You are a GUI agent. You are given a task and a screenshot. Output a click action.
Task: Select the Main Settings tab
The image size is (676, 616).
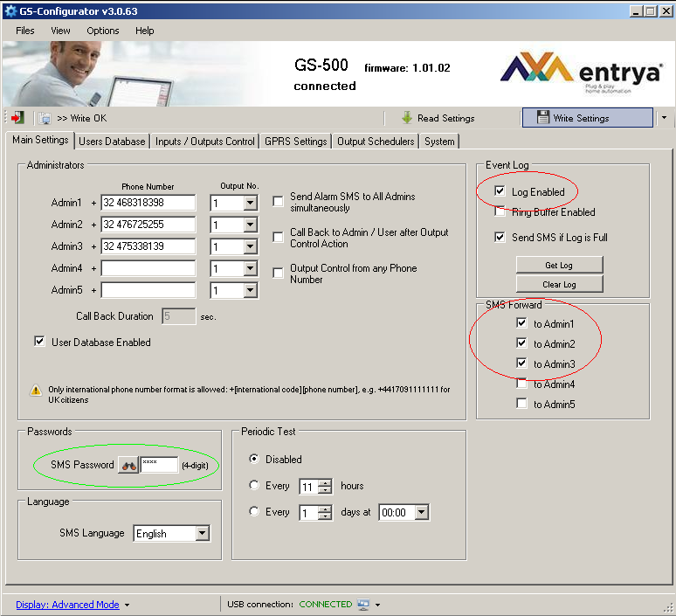coord(40,140)
